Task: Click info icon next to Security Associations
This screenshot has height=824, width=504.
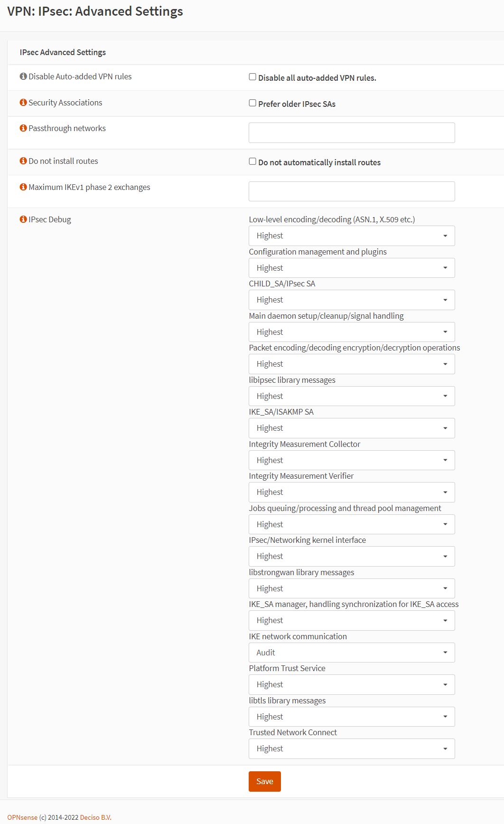Action: tap(23, 103)
